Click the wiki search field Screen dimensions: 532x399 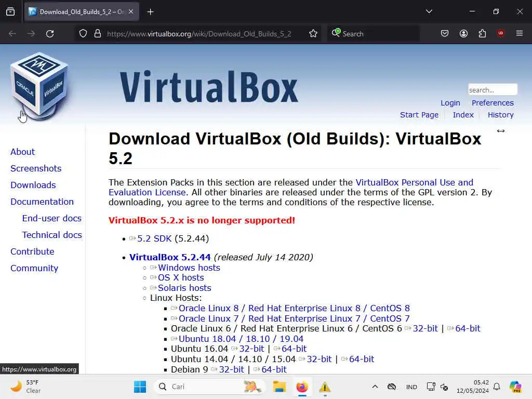click(x=493, y=90)
